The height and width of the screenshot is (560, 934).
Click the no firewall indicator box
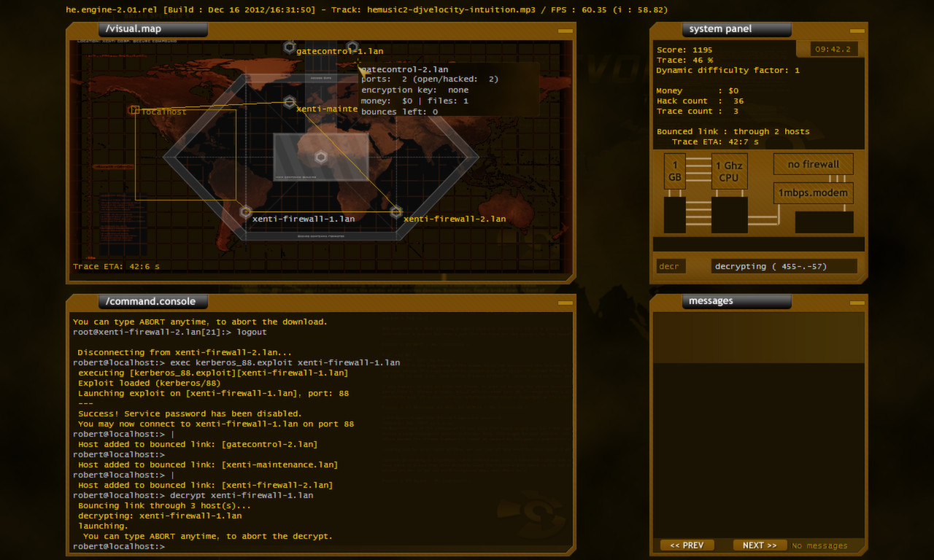[x=813, y=163]
